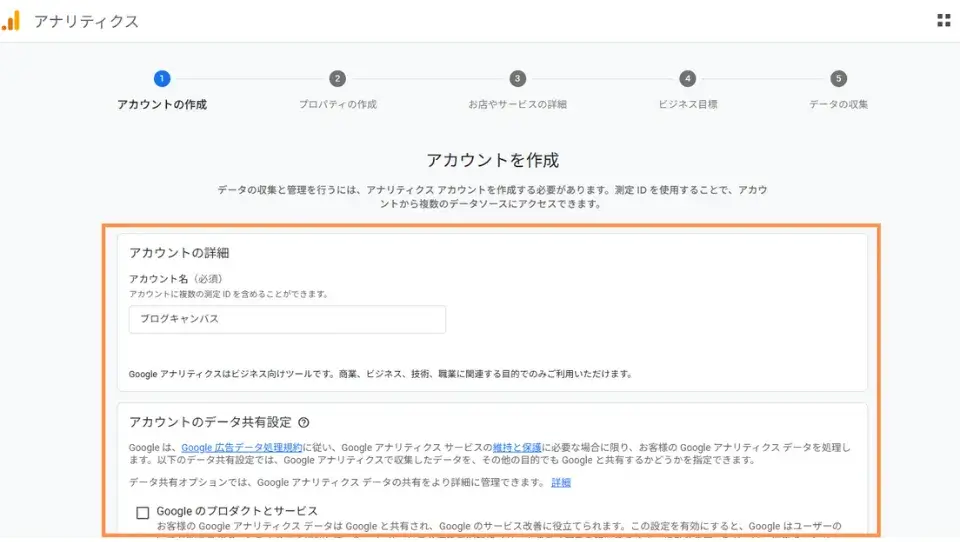
Task: Click the アカウント名（必須） label
Action: 176,279
